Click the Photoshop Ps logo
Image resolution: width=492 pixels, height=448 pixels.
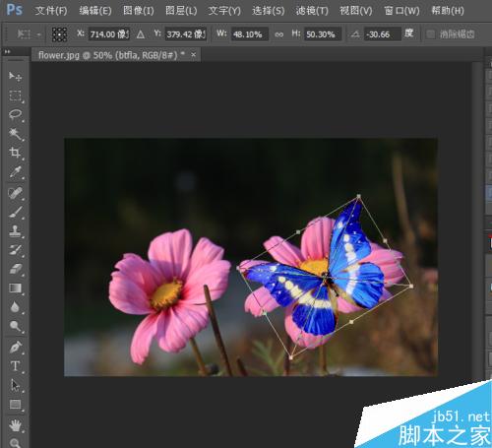click(x=15, y=10)
